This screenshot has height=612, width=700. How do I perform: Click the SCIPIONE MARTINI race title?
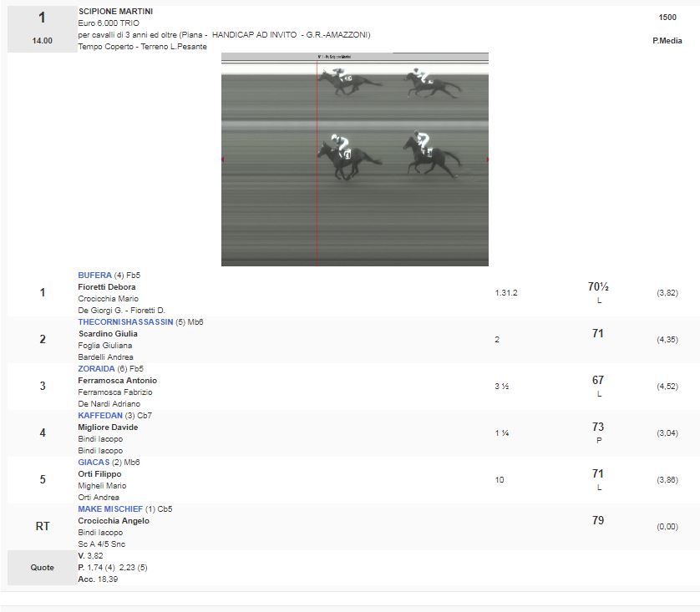click(x=115, y=12)
